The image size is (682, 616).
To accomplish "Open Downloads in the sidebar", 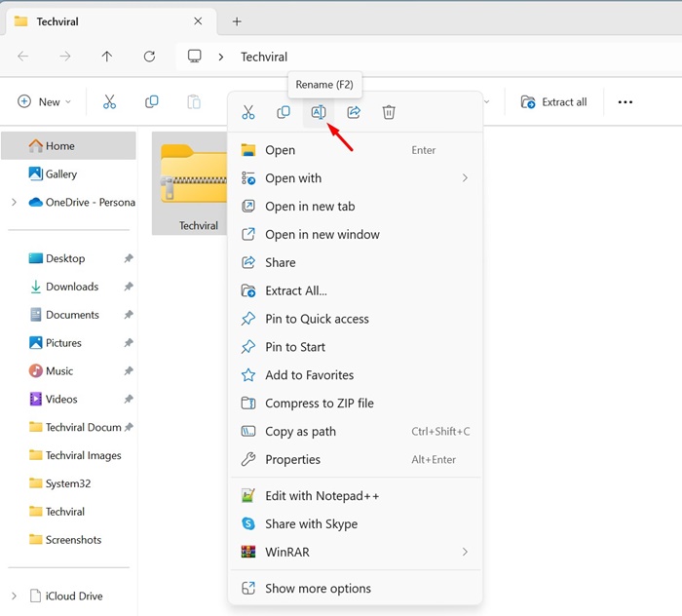I will [x=71, y=287].
